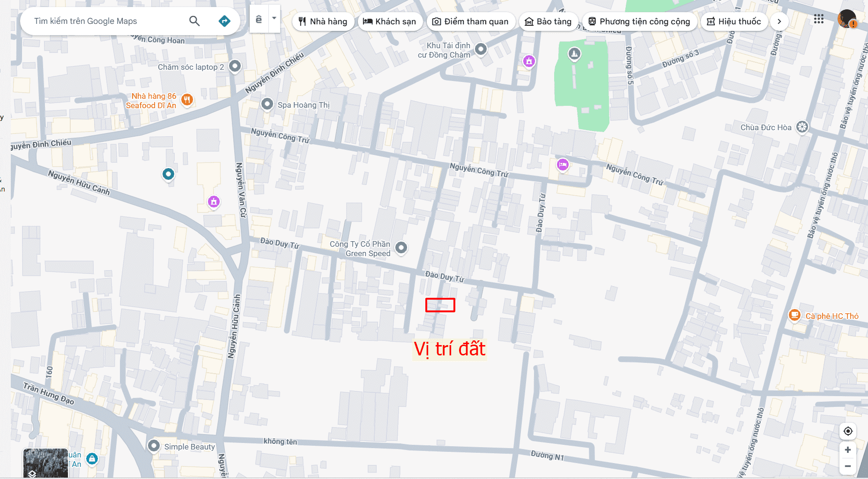
Task: Open directions with the blue arrow icon
Action: click(x=224, y=21)
